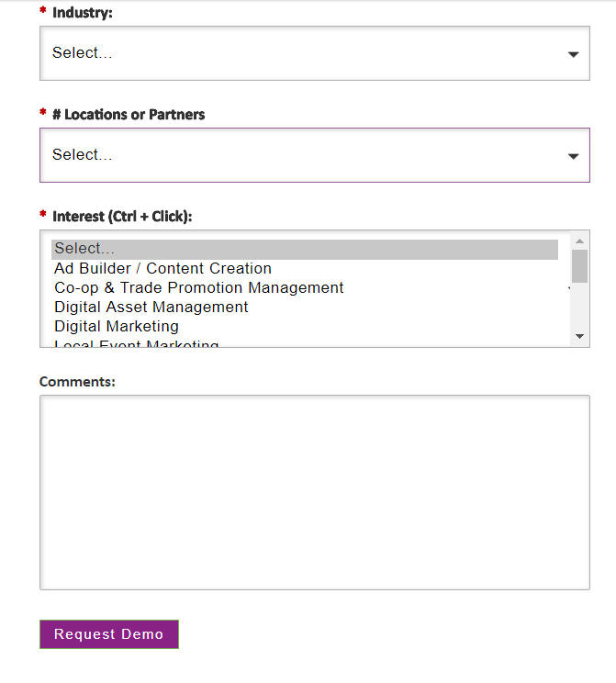Click the Interest scrollbar track below thumb
616x683 pixels.
point(579,308)
